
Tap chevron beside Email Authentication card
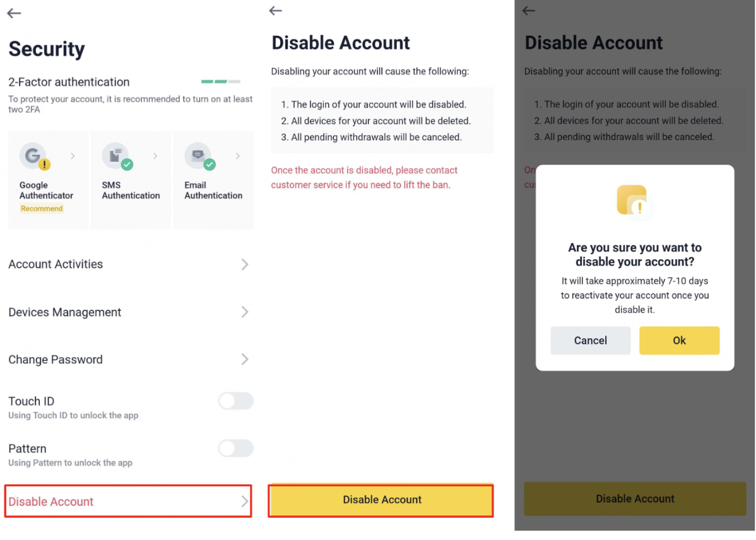(238, 156)
